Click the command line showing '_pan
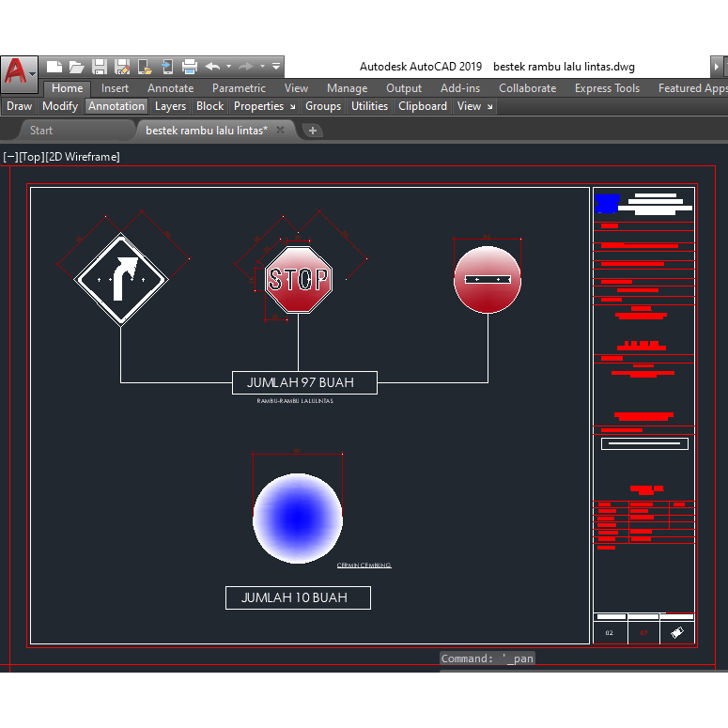The height and width of the screenshot is (728, 728). point(487,658)
